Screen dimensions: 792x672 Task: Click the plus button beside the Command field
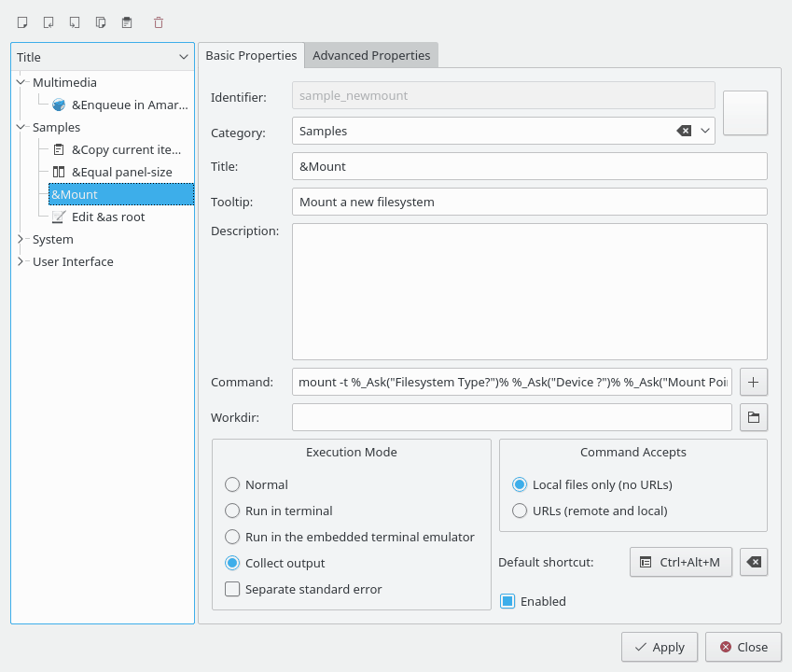point(754,382)
